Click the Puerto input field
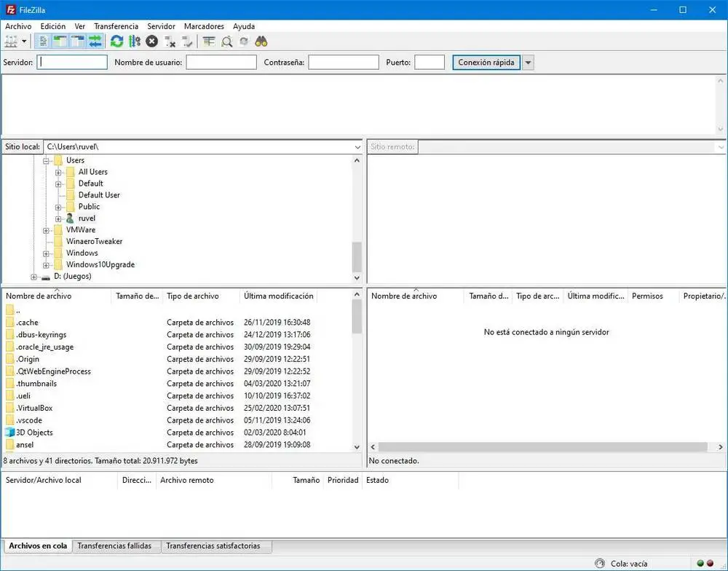This screenshot has height=571, width=728. (430, 62)
